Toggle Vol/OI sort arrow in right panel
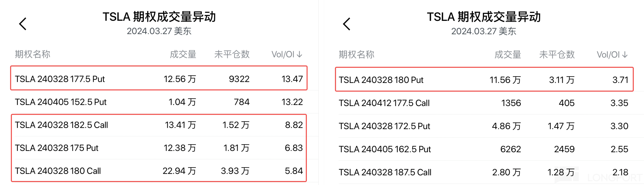The image size is (644, 185). (625, 54)
